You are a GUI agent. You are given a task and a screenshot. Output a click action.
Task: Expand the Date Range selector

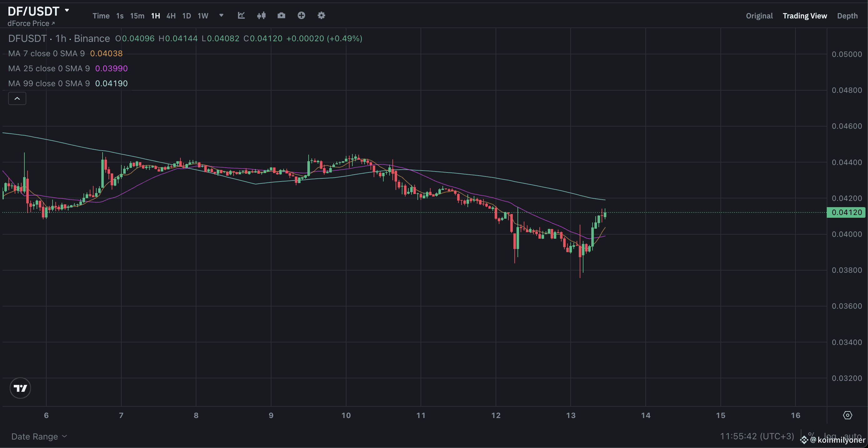[38, 436]
